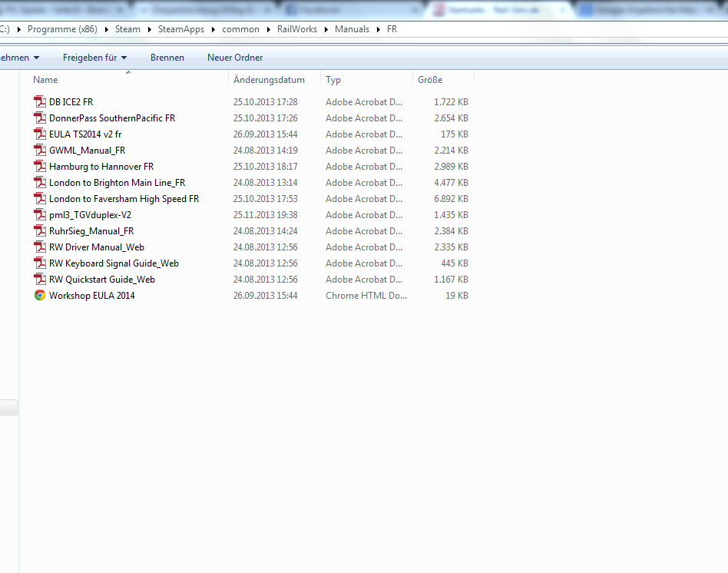The height and width of the screenshot is (573, 728).
Task: Select the RW Driver Manual_Web PDF icon
Action: (x=40, y=247)
